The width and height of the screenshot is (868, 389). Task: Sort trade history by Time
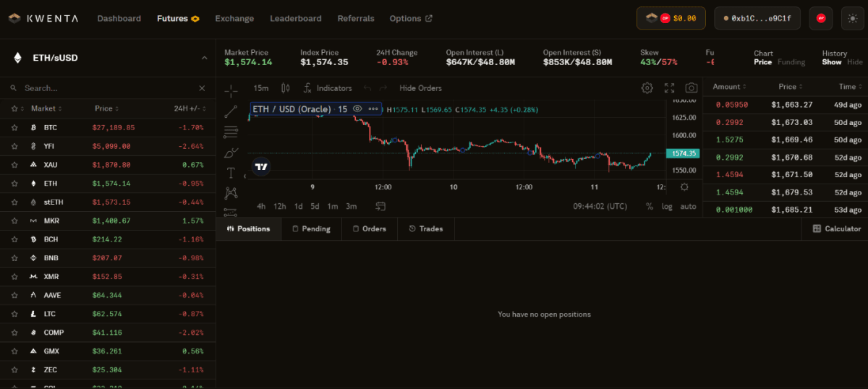pyautogui.click(x=850, y=87)
